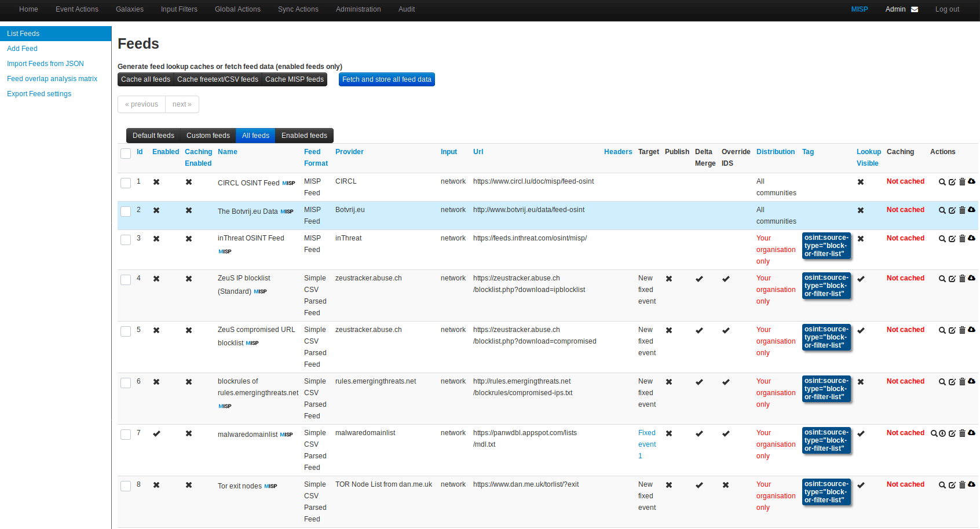Preview the CIRCL OSINT Feed via magnifier icon
980x529 pixels.
(x=942, y=182)
